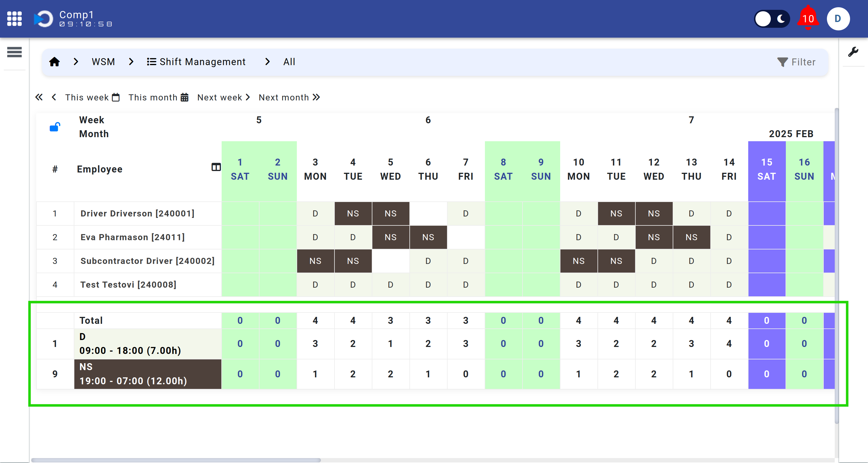Select the All breadcrumb item

click(x=289, y=62)
